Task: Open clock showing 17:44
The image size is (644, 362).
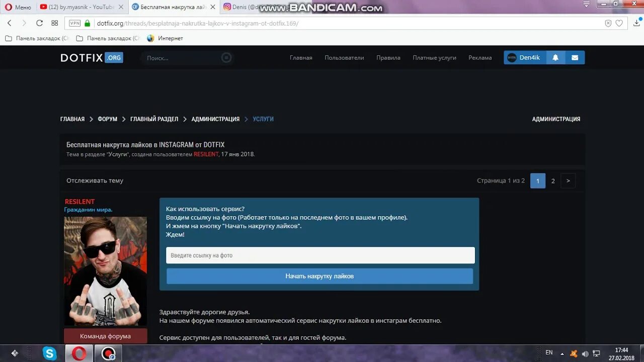Action: [621, 353]
